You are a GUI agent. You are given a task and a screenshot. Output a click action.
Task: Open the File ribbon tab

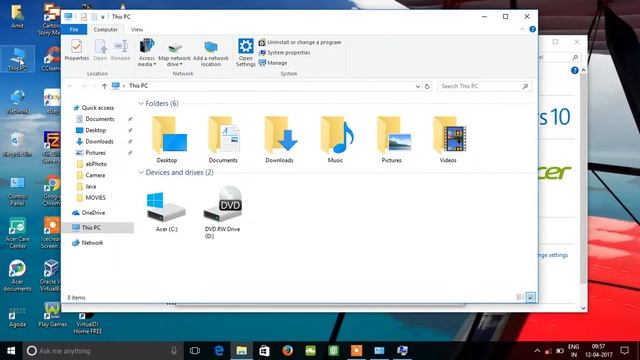coord(74,29)
